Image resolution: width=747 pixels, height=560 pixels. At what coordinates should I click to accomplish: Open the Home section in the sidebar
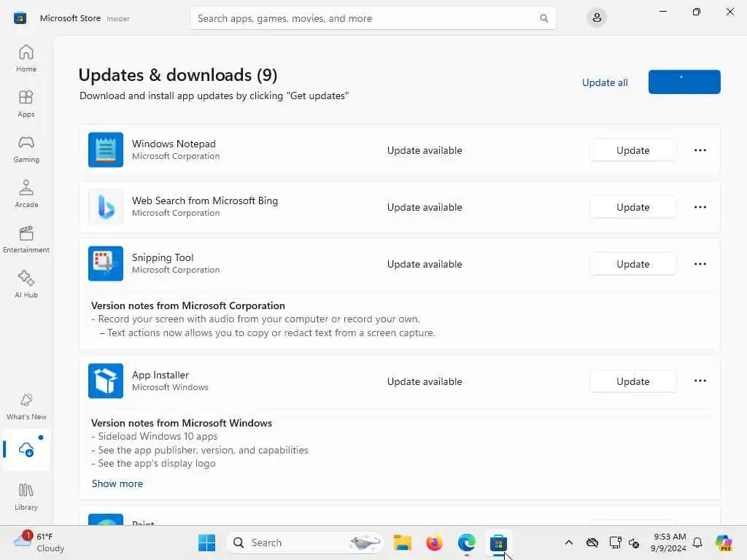(26, 58)
